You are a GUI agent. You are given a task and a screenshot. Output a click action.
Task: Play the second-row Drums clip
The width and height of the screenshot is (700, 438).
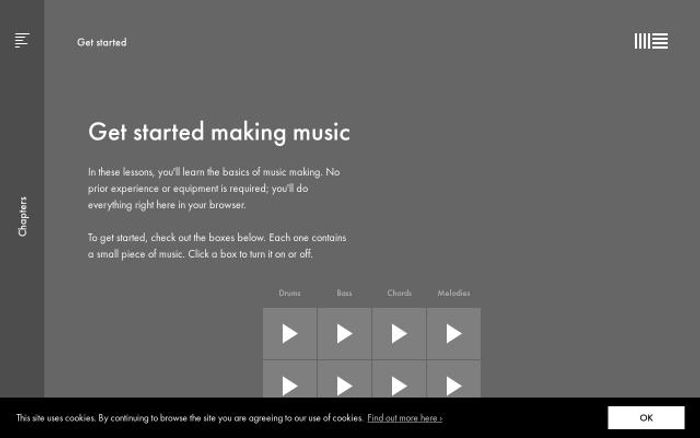click(x=290, y=382)
